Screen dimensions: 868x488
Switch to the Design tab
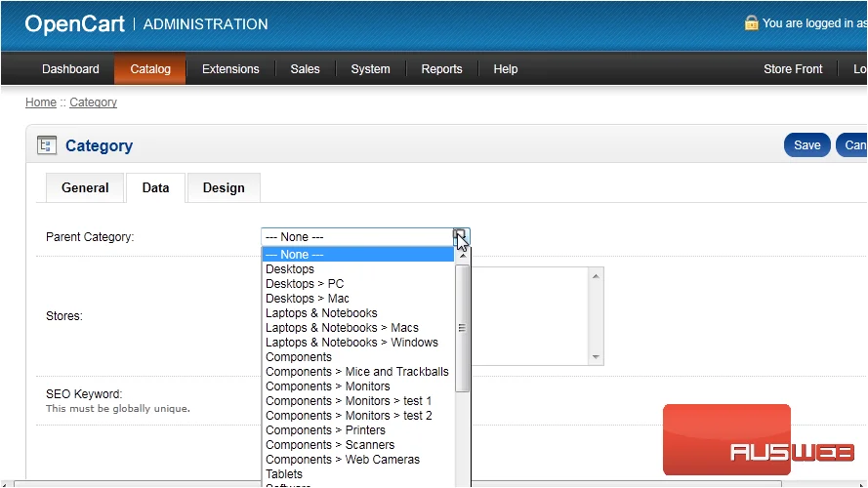point(224,188)
